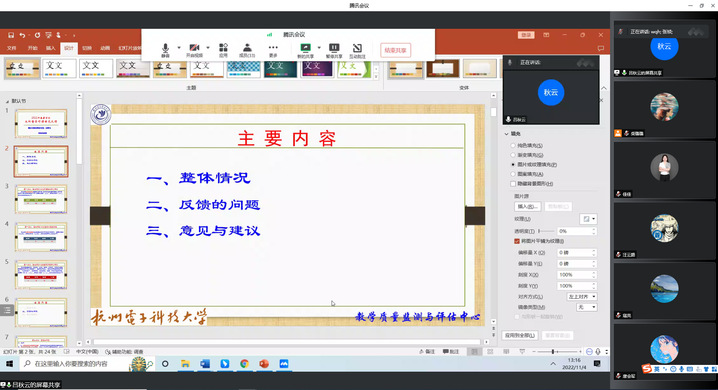Expand the alignment (对齐方式) dropdown
Image resolution: width=718 pixels, height=390 pixels.
pyautogui.click(x=582, y=297)
